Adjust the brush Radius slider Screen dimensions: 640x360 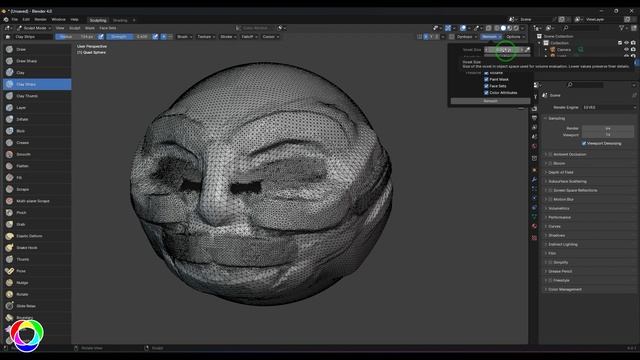(76, 37)
